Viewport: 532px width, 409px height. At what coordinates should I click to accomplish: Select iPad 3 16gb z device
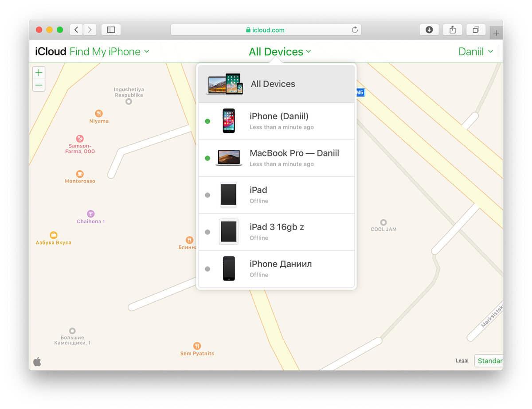tap(276, 232)
